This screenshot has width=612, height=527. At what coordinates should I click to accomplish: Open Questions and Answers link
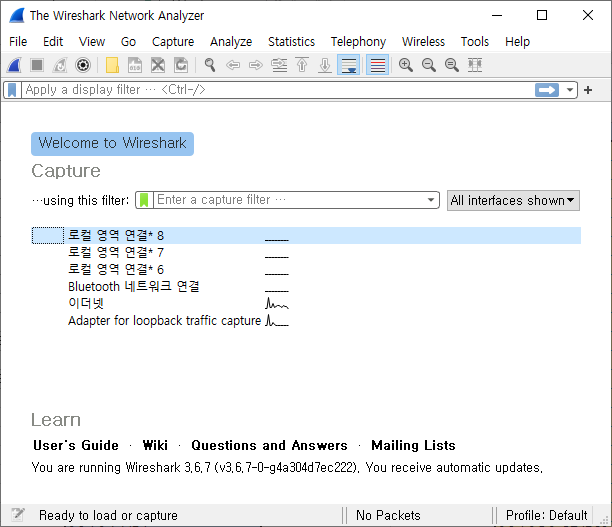269,445
